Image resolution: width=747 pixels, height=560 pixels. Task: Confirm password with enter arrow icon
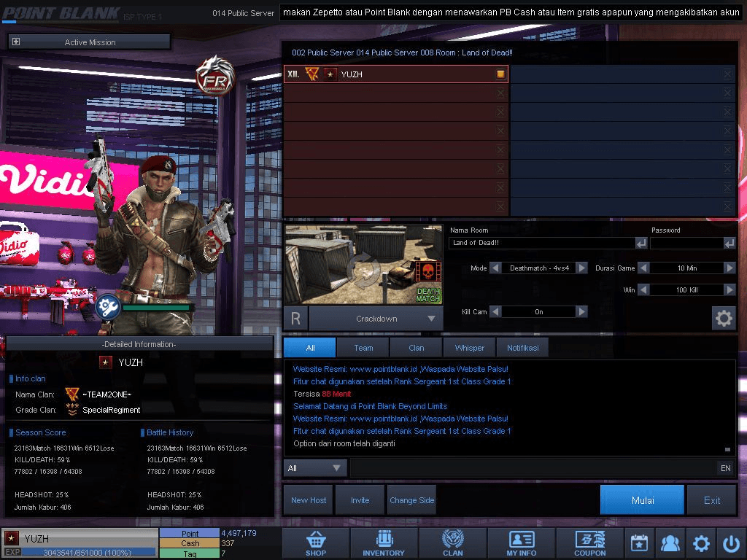(729, 244)
